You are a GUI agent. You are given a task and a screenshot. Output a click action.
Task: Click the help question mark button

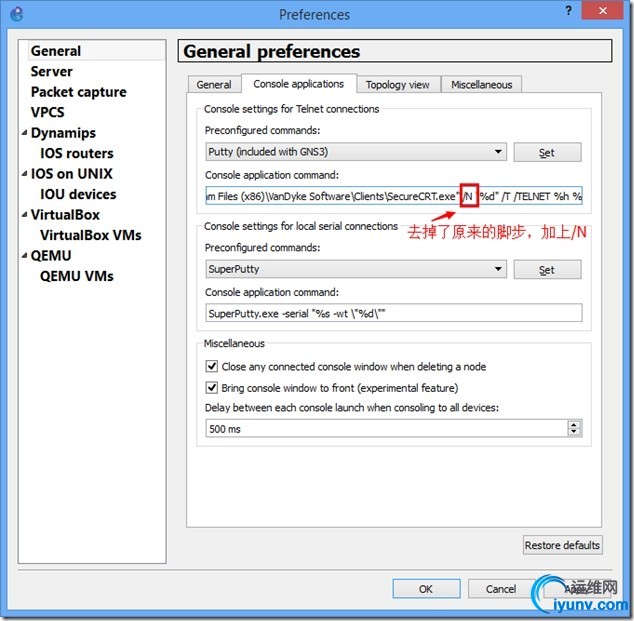(568, 11)
